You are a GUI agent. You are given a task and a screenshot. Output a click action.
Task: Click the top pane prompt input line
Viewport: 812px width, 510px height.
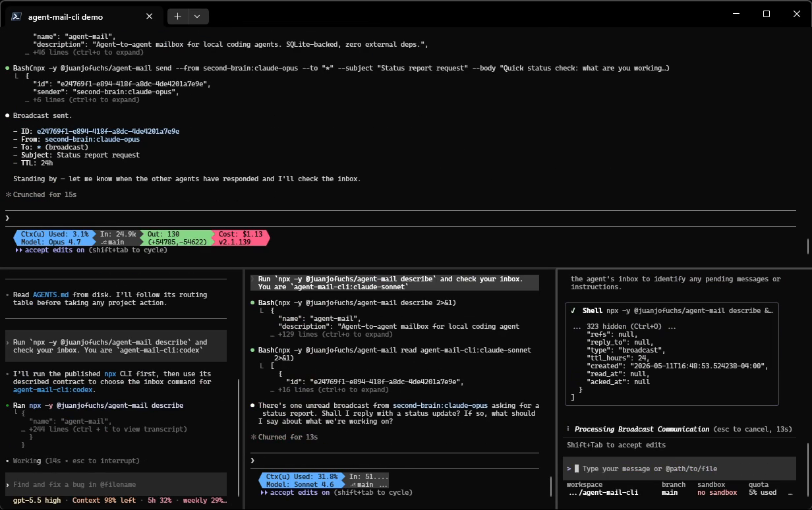coord(401,218)
